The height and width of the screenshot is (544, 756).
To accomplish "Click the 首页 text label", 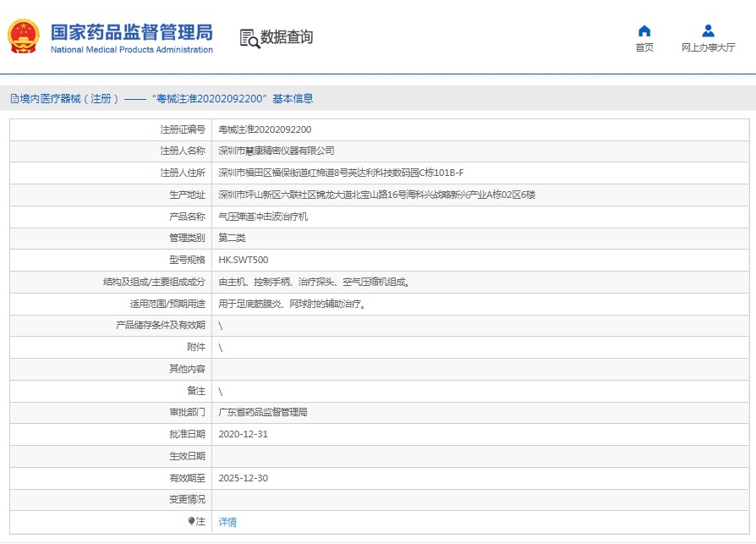I will tap(644, 47).
